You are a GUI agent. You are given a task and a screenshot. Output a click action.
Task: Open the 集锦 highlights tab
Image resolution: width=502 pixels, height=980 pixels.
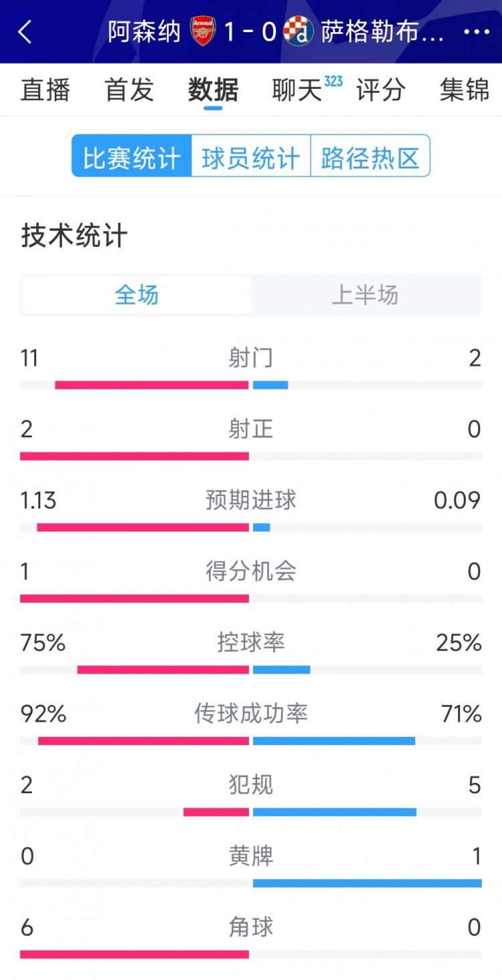[x=465, y=90]
